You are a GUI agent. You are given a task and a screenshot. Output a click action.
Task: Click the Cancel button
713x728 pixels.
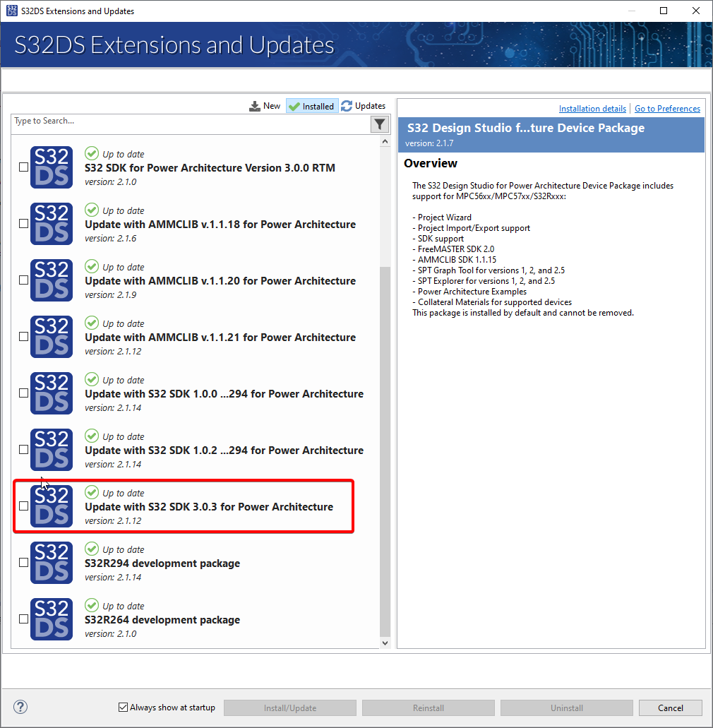669,707
